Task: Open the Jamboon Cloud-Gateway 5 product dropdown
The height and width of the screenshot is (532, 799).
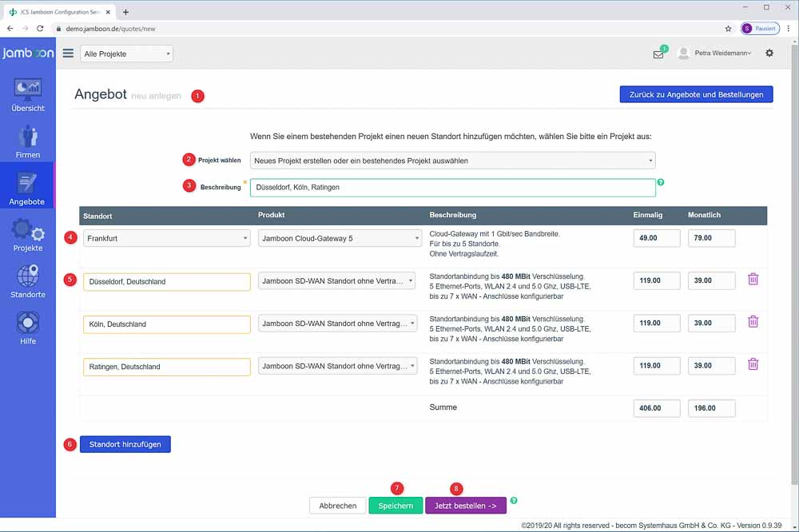Action: (340, 238)
